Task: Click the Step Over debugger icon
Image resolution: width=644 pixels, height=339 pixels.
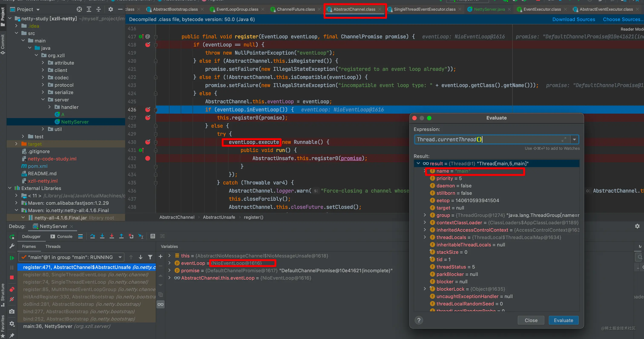Action: 92,236
